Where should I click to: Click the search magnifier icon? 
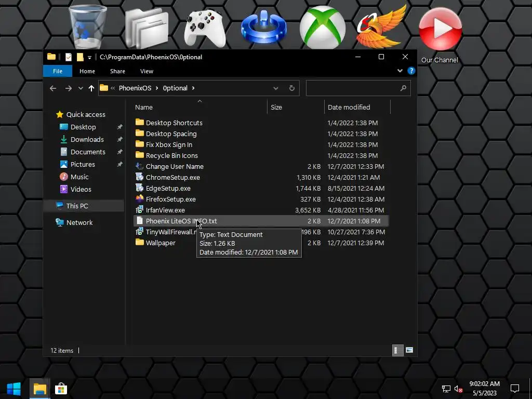[403, 88]
